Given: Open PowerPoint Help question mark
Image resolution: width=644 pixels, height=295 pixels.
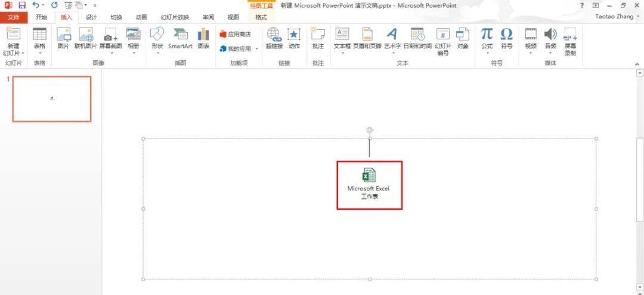Looking at the screenshot, I should pos(581,5).
